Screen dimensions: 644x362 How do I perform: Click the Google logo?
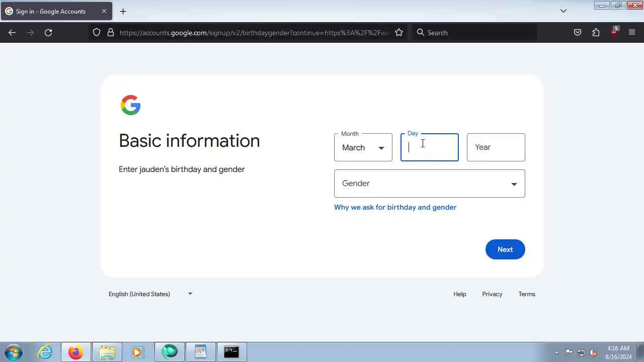click(x=131, y=105)
